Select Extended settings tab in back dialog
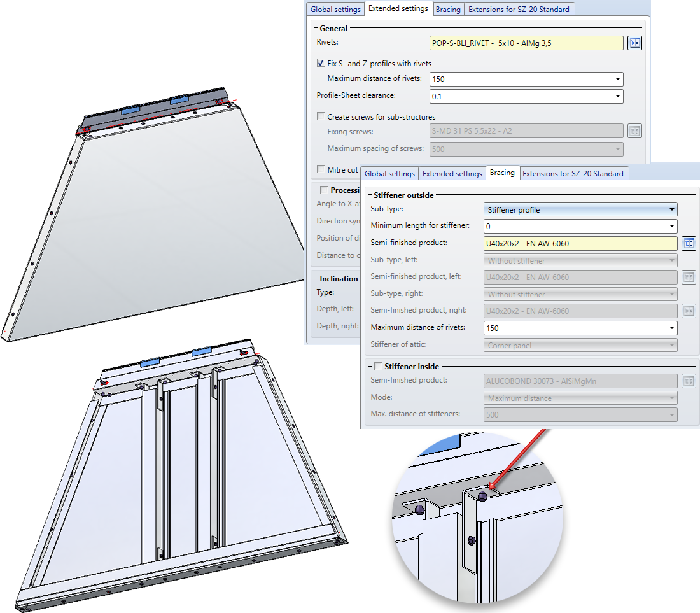Image resolution: width=700 pixels, height=613 pixels. coord(398,8)
